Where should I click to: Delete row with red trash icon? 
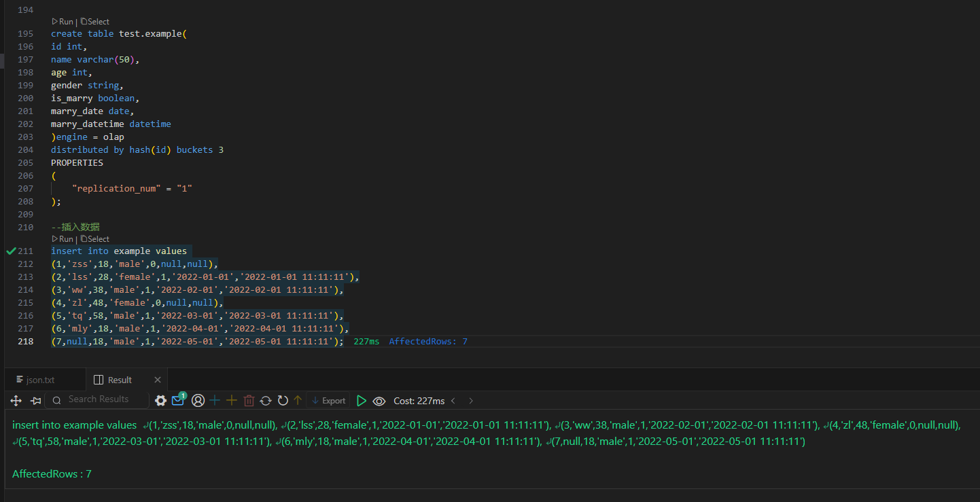pyautogui.click(x=249, y=401)
